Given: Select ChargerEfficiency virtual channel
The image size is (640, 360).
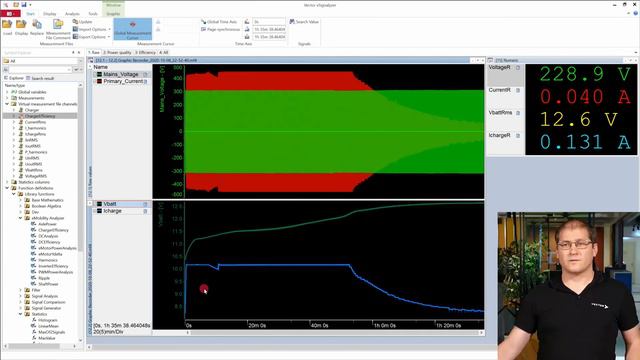Looking at the screenshot, I should (40, 116).
